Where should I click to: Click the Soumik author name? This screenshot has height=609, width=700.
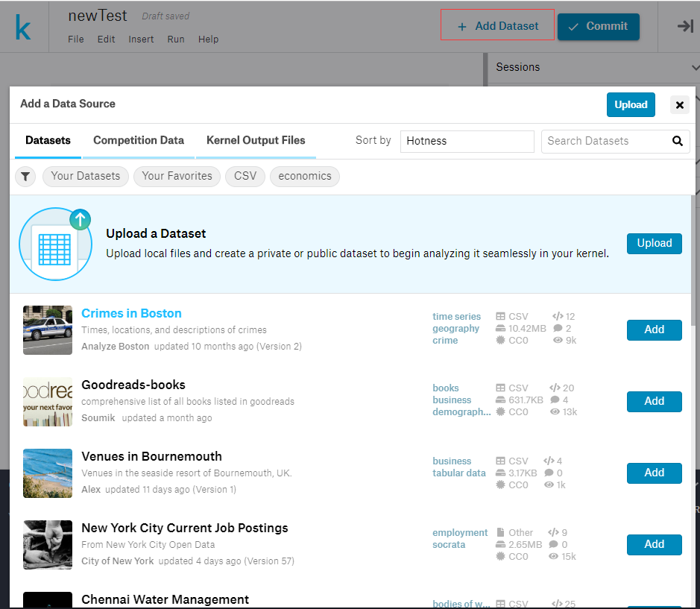tap(98, 418)
